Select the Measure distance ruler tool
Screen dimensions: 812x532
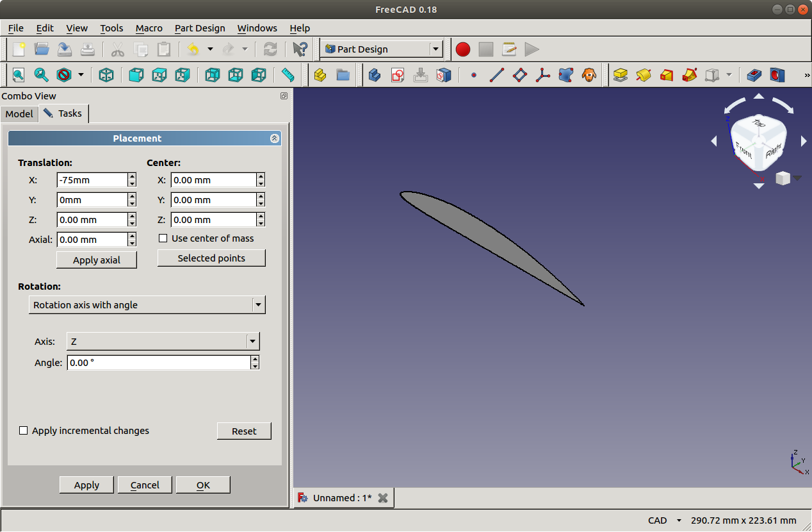tap(288, 75)
